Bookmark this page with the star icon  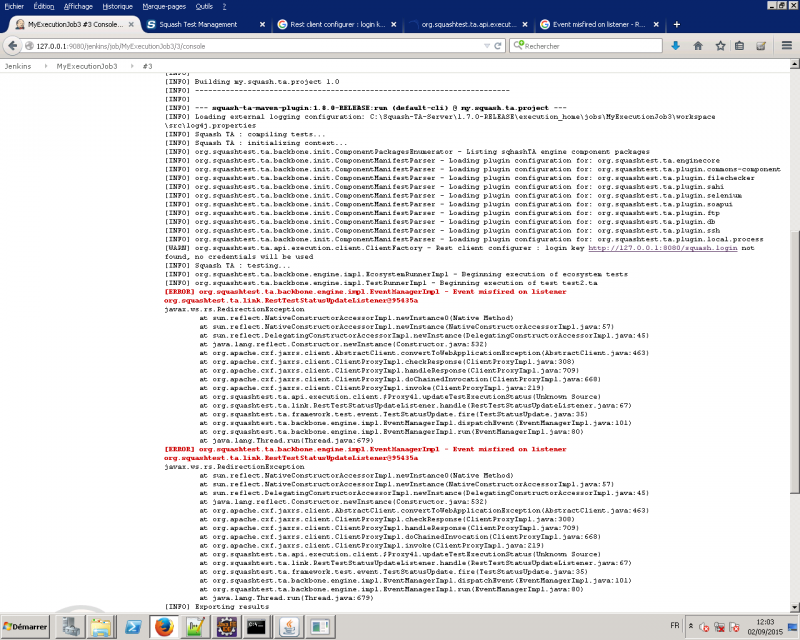pyautogui.click(x=719, y=45)
